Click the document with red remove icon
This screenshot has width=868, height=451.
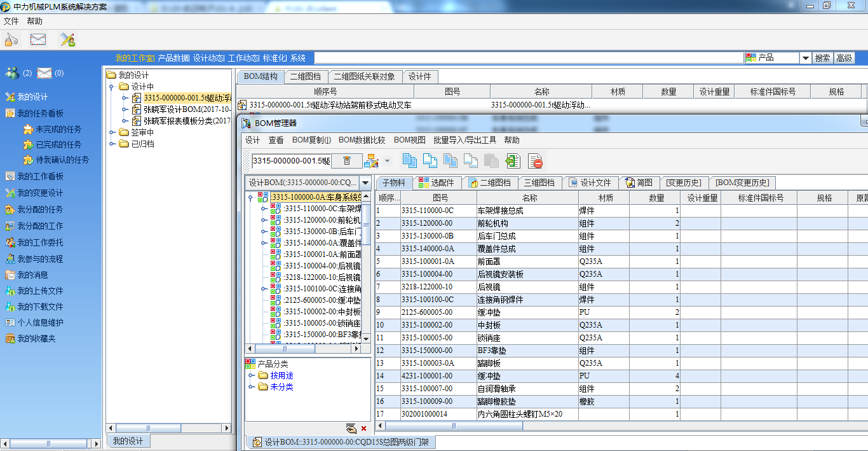[535, 161]
